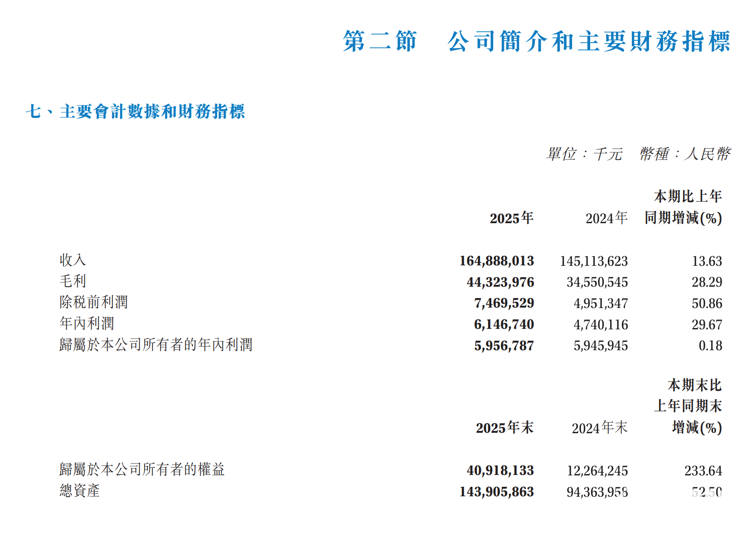Select the 2024年 column header

coord(606,218)
